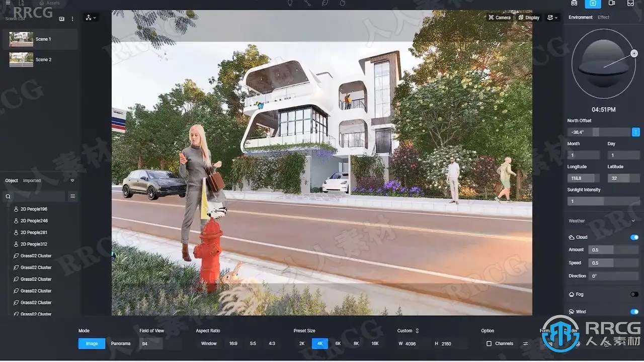Select the lightbulb lighting icon
The image size is (644, 362).
pos(290,3)
